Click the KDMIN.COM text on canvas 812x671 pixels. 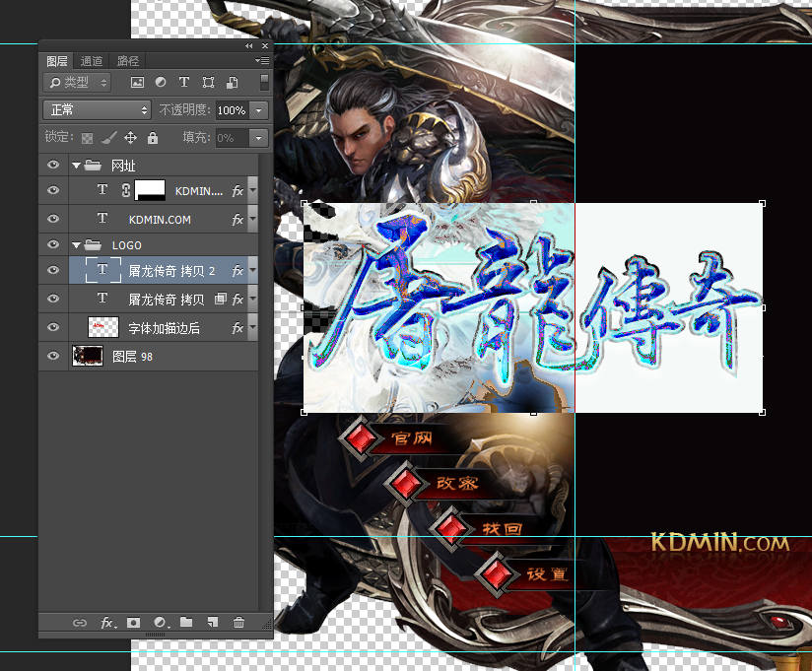pos(719,543)
